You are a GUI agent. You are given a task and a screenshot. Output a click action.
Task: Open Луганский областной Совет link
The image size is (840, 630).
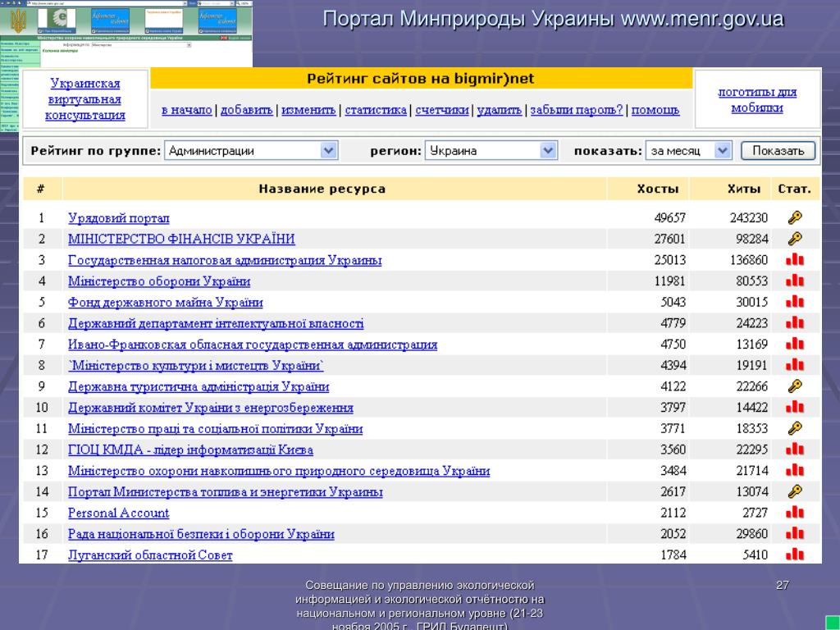[150, 555]
